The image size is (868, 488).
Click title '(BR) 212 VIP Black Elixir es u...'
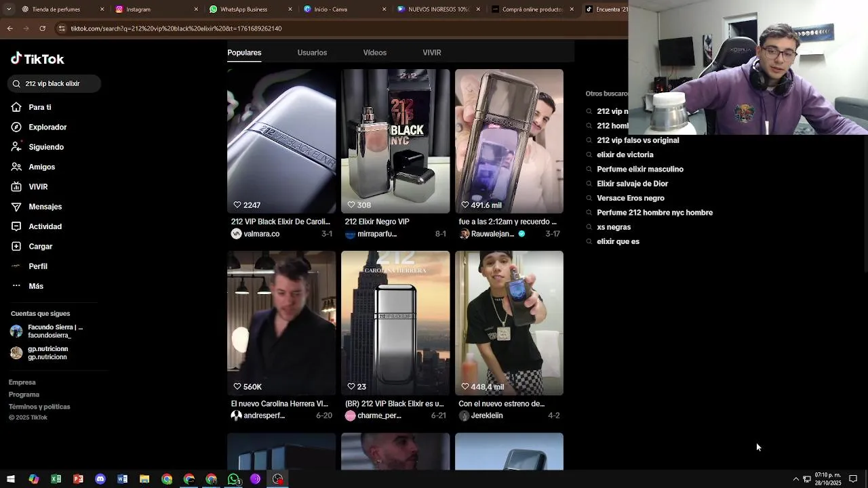(x=394, y=404)
